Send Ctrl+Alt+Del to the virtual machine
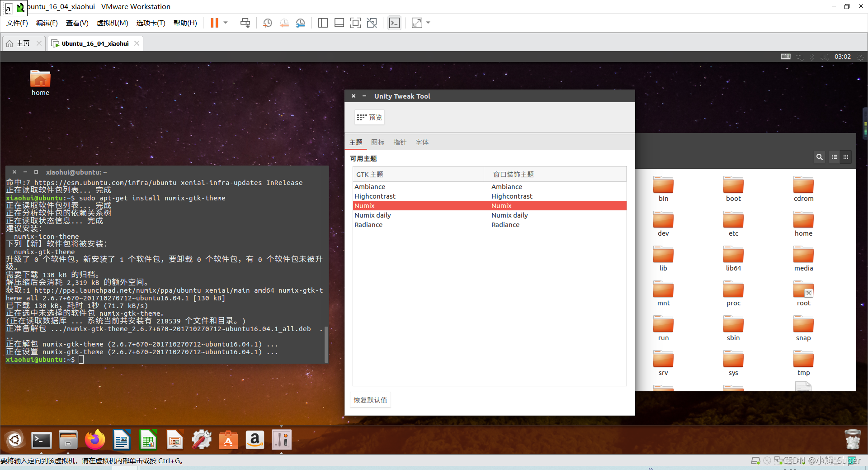Viewport: 868px width, 470px height. pos(245,23)
